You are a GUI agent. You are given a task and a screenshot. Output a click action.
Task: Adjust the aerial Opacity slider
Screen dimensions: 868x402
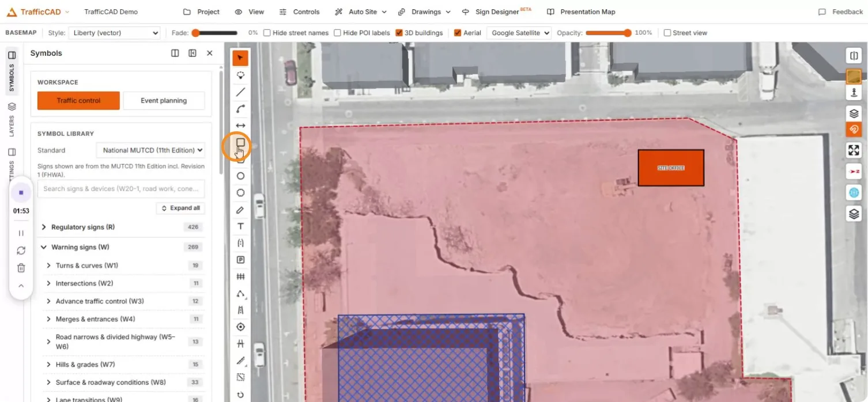pyautogui.click(x=608, y=33)
